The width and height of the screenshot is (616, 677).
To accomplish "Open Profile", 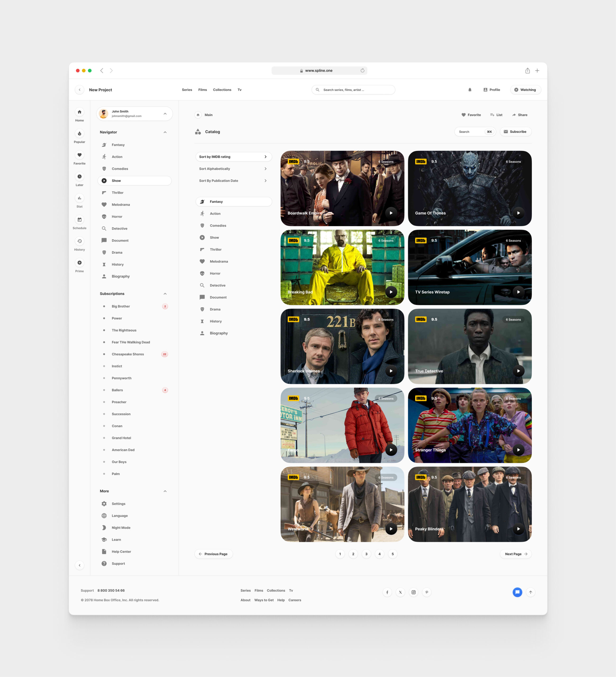I will [491, 90].
